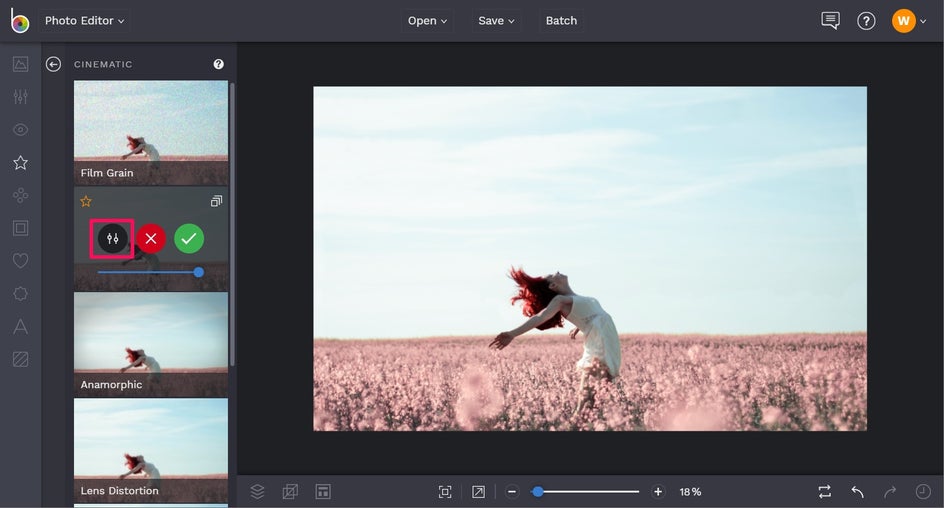The image size is (944, 508).
Task: Click the Batch button
Action: tap(561, 21)
